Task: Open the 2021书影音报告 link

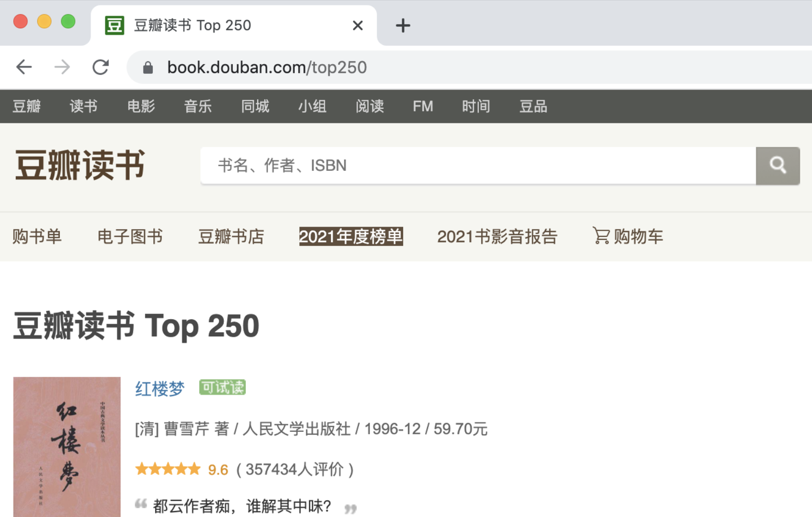Action: pyautogui.click(x=497, y=236)
